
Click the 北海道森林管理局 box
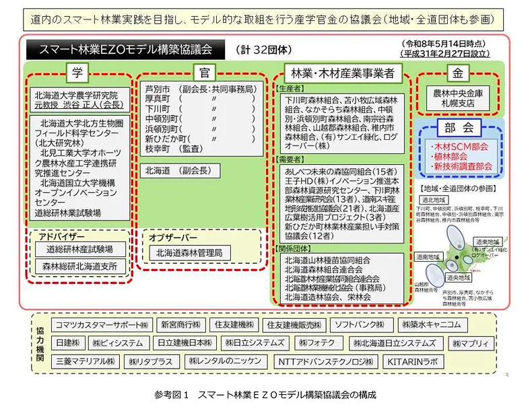pyautogui.click(x=190, y=253)
